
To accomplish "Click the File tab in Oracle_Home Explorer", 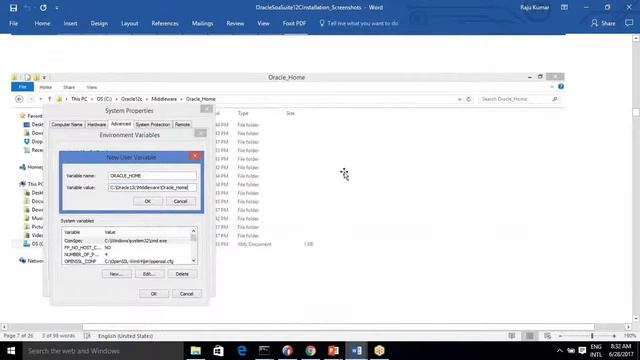I will [22, 87].
